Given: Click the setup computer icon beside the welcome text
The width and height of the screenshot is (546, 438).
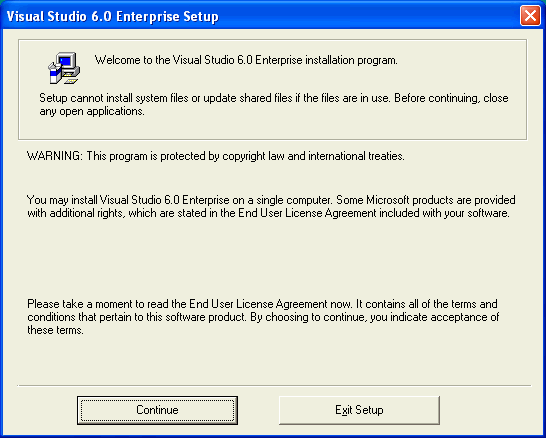Looking at the screenshot, I should coord(64,68).
